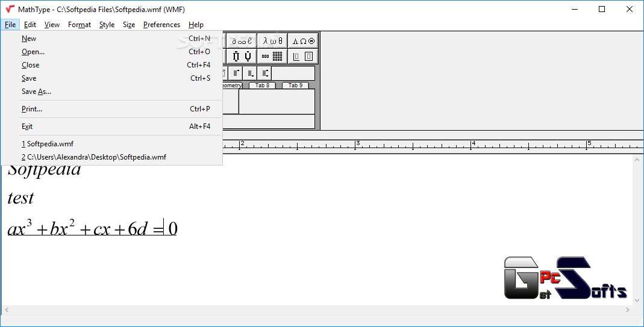Open the Help menu
The height and width of the screenshot is (327, 644).
point(196,25)
